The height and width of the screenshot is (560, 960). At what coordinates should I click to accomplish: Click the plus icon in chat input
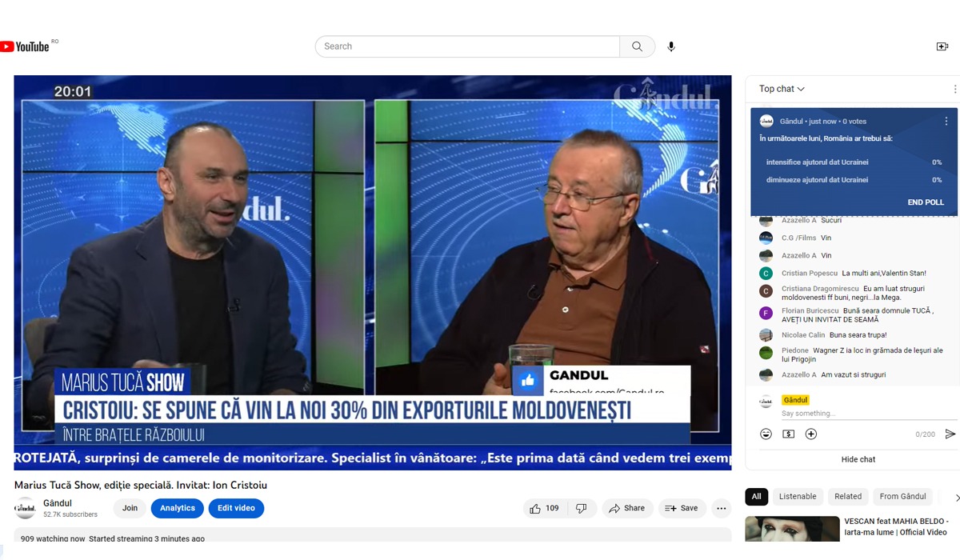(x=811, y=434)
